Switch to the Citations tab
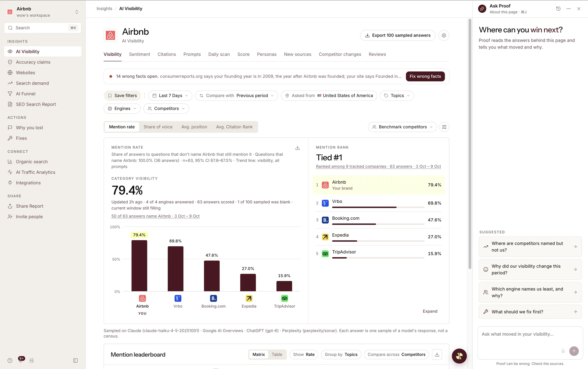 click(x=167, y=54)
